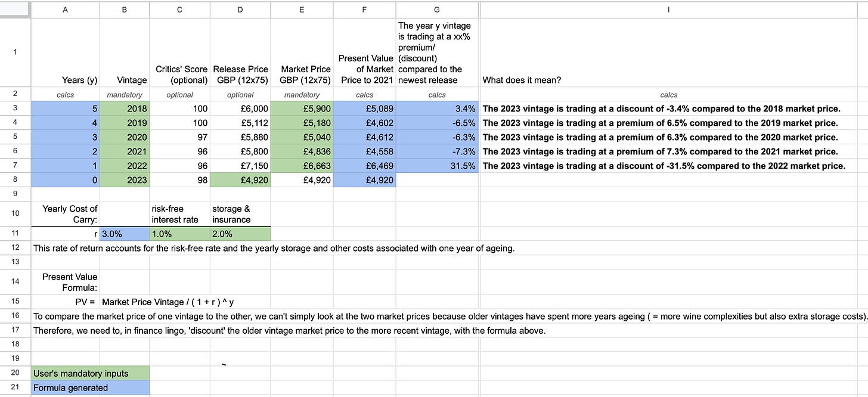The height and width of the screenshot is (397, 868).
Task: Click the 'PV =' label cell
Action: [x=65, y=302]
